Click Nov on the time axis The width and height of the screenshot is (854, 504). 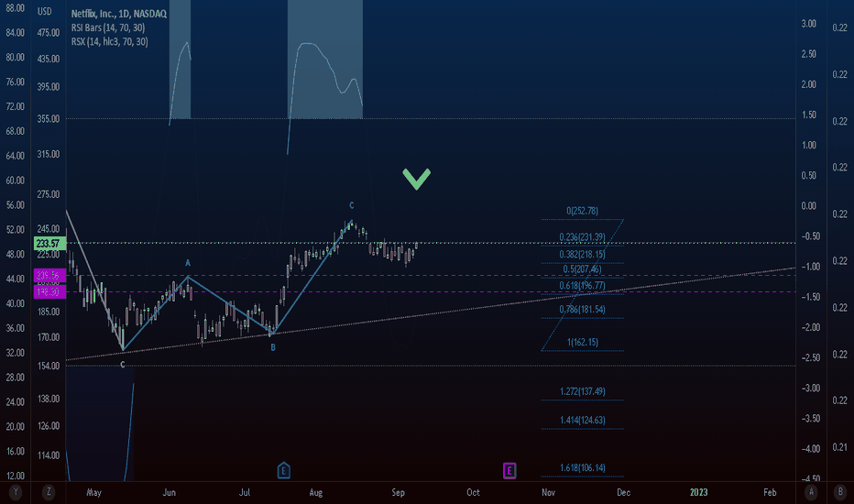point(548,493)
